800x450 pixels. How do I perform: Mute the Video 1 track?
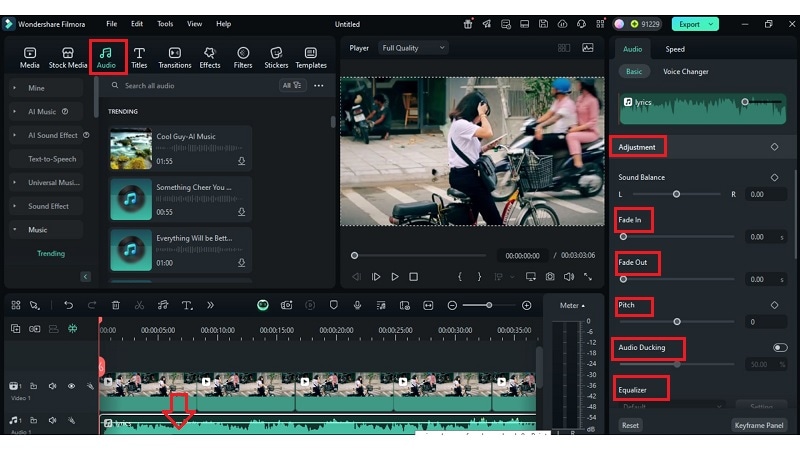coord(53,386)
